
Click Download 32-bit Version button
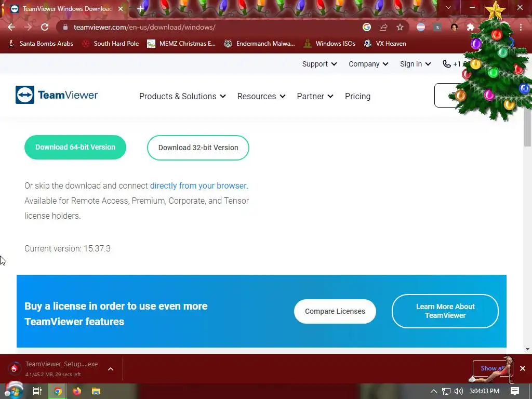198,148
